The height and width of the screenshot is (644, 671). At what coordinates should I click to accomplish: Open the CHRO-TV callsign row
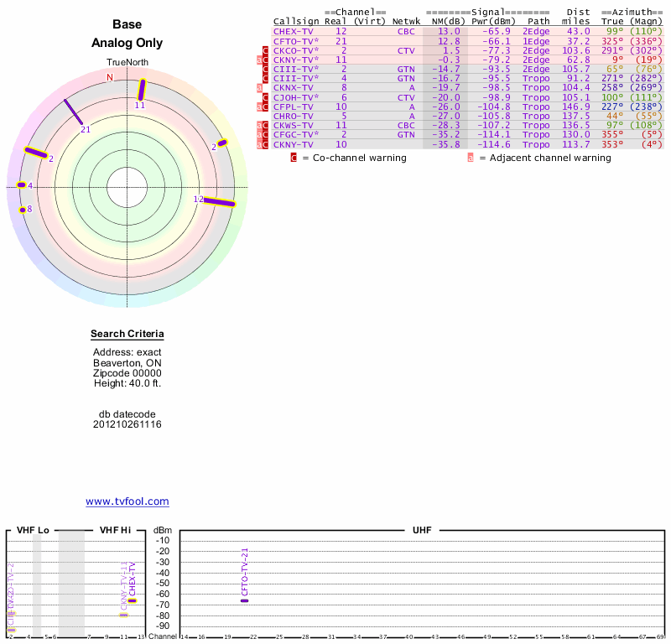point(293,116)
